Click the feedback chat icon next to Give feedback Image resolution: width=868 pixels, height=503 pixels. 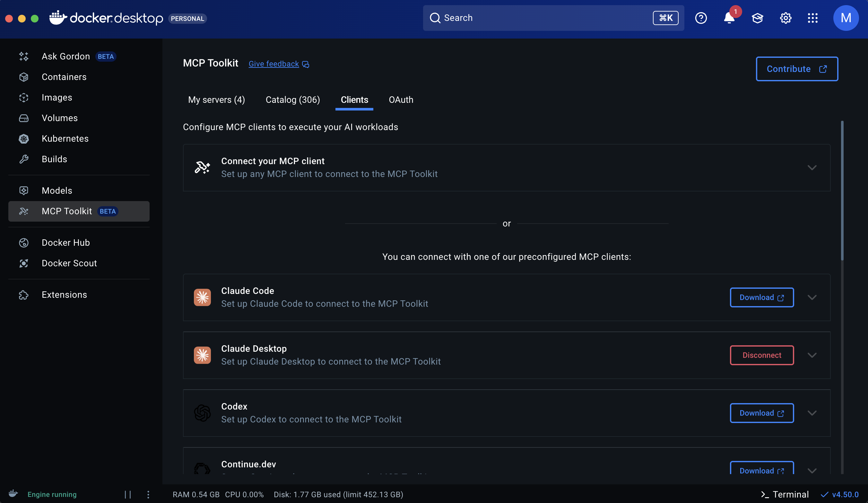pos(306,65)
